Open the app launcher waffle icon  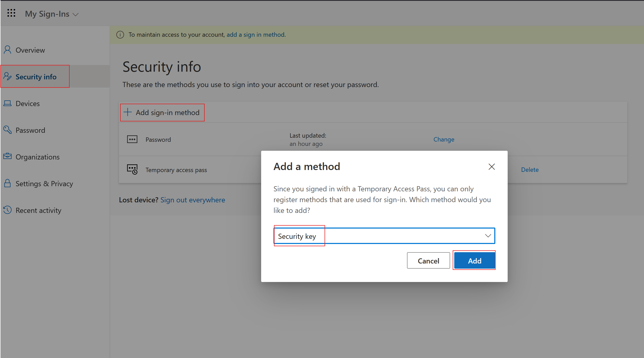[x=11, y=13]
